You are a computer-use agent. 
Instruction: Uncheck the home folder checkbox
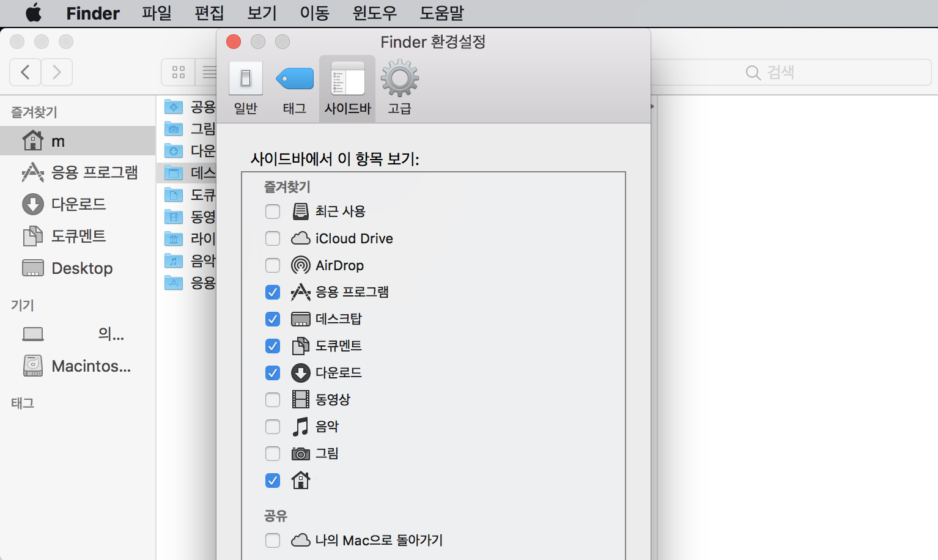(273, 481)
